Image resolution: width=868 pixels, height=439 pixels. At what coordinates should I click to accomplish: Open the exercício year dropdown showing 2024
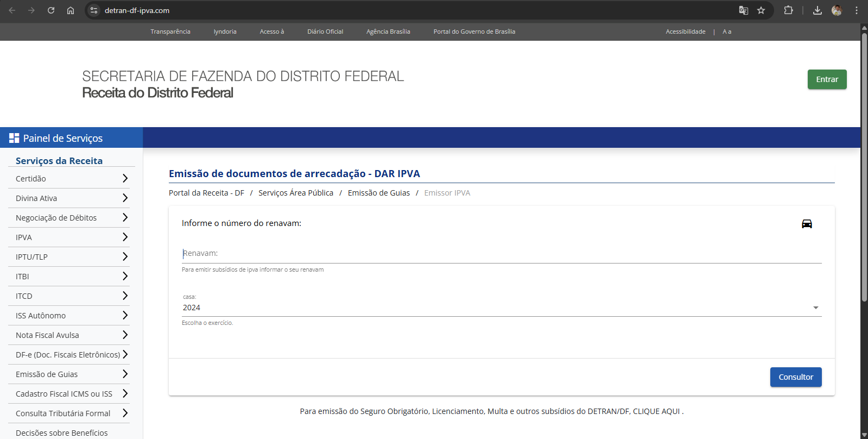click(501, 308)
